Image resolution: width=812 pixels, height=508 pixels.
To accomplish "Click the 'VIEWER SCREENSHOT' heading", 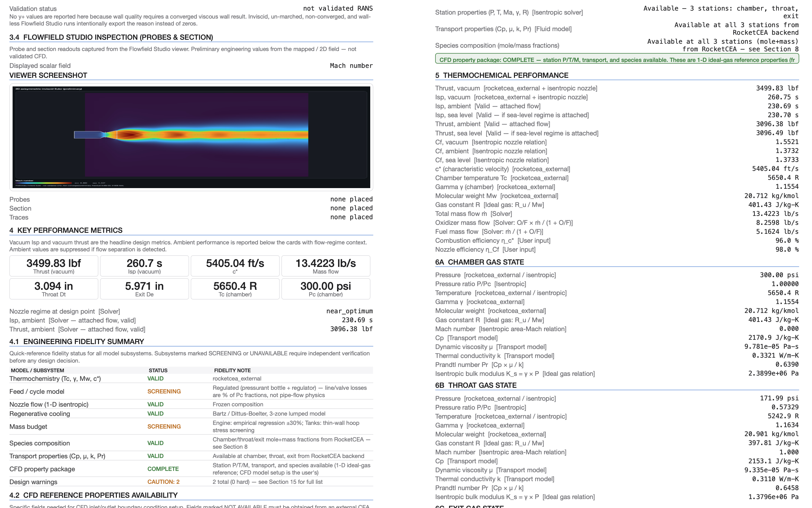I will tap(48, 75).
